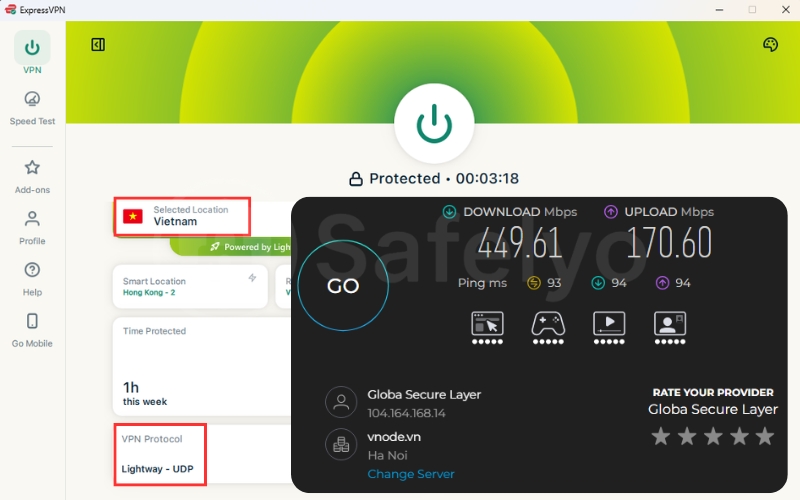Click the web browsing rating icon
This screenshot has height=500, width=800.
pos(487,328)
